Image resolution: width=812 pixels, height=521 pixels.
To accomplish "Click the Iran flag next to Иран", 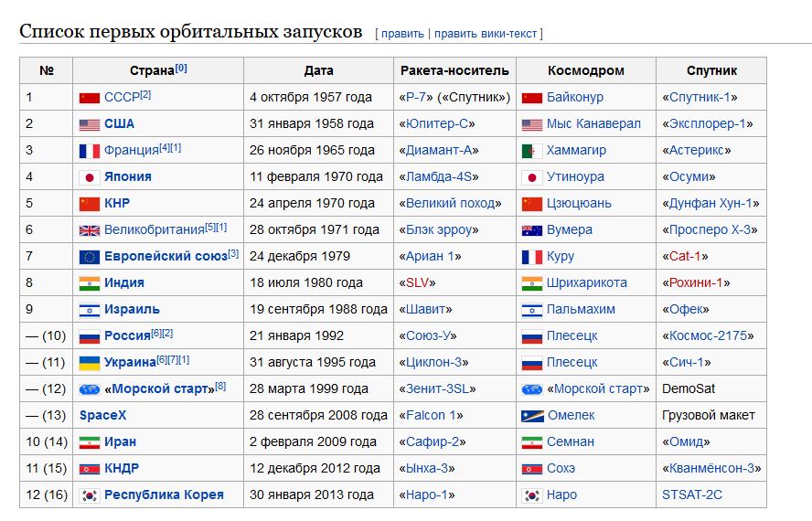I will [x=89, y=442].
